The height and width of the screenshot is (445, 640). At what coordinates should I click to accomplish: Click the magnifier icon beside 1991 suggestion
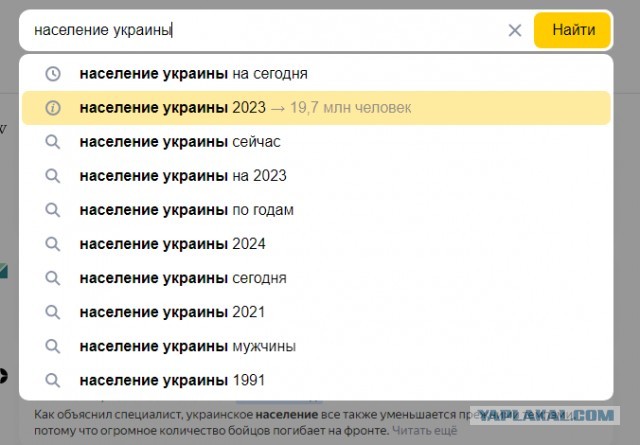pos(53,380)
